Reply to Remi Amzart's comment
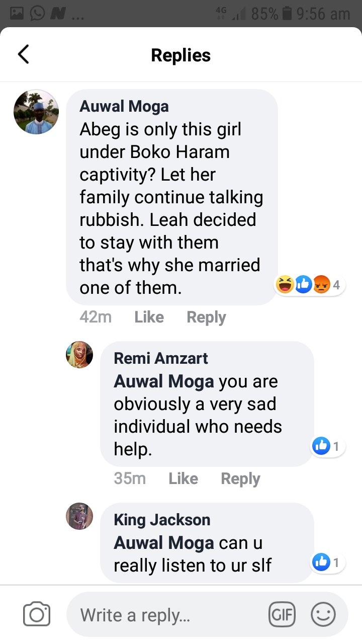The width and height of the screenshot is (362, 644). click(x=240, y=478)
